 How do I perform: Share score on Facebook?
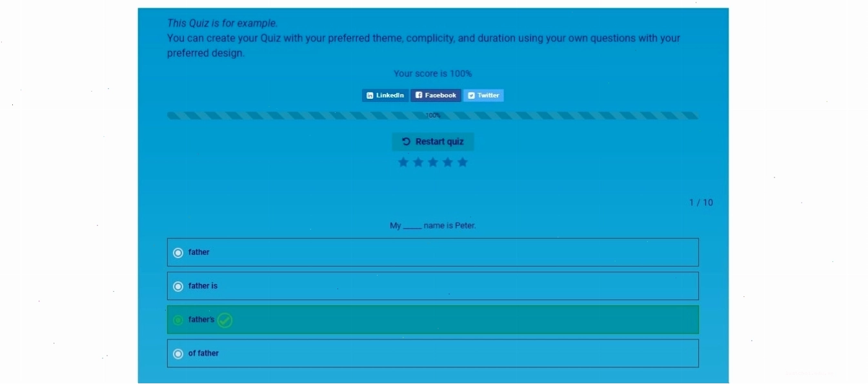point(436,96)
